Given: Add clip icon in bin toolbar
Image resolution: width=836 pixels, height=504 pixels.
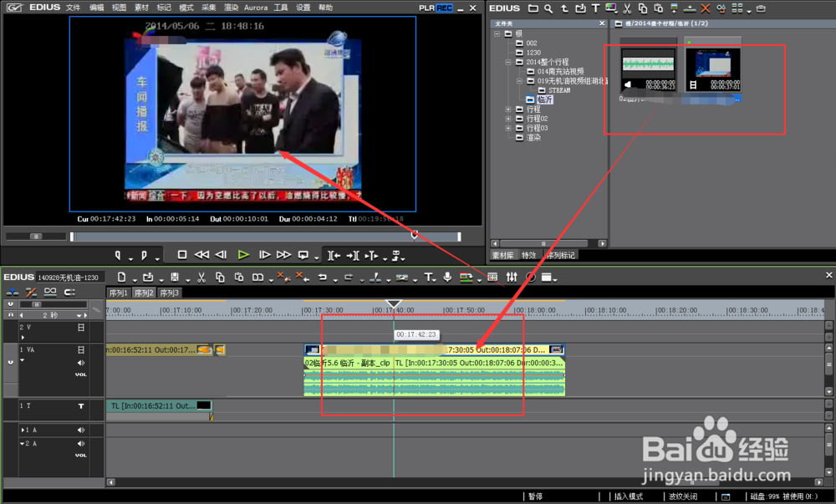Looking at the screenshot, I should (x=581, y=8).
